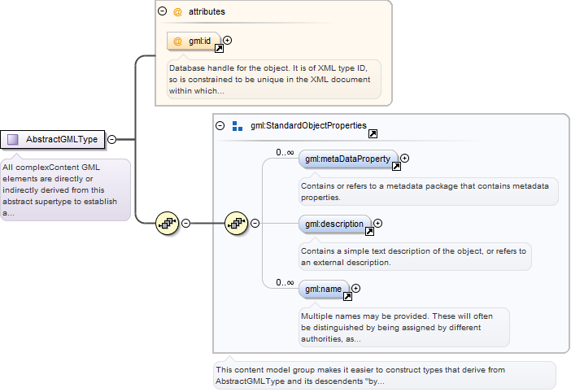
Task: Follow the reference arrow on gml:metaDataProperty
Action: (396, 167)
